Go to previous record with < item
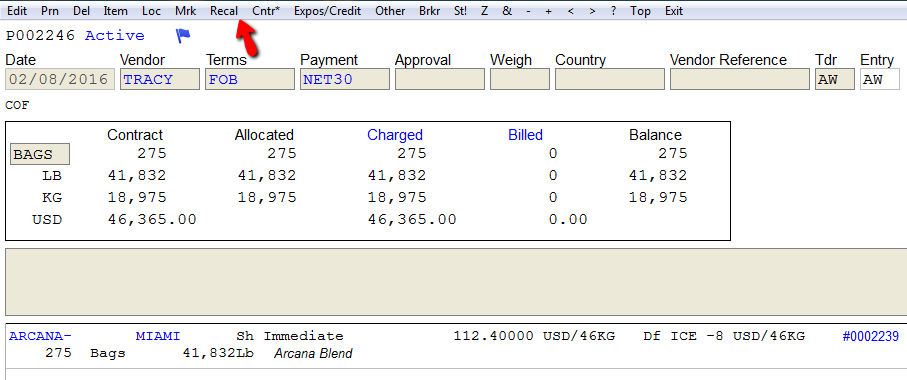Screen dimensions: 907x380 [x=570, y=11]
